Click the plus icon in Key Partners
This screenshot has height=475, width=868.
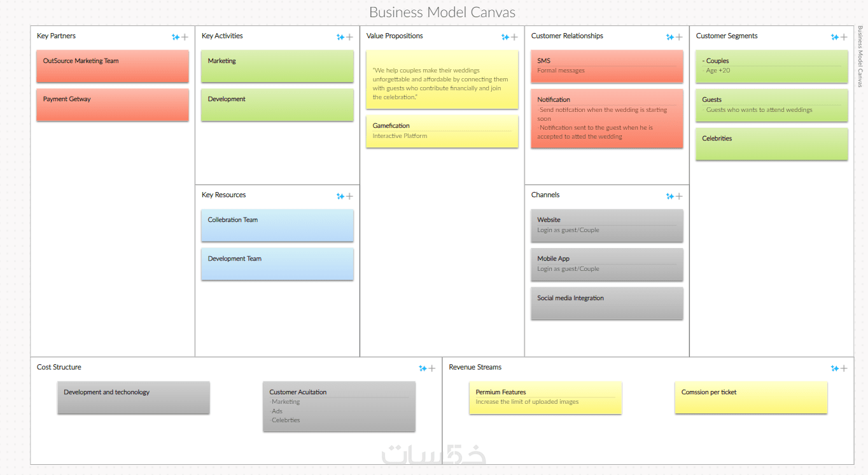[x=185, y=37]
